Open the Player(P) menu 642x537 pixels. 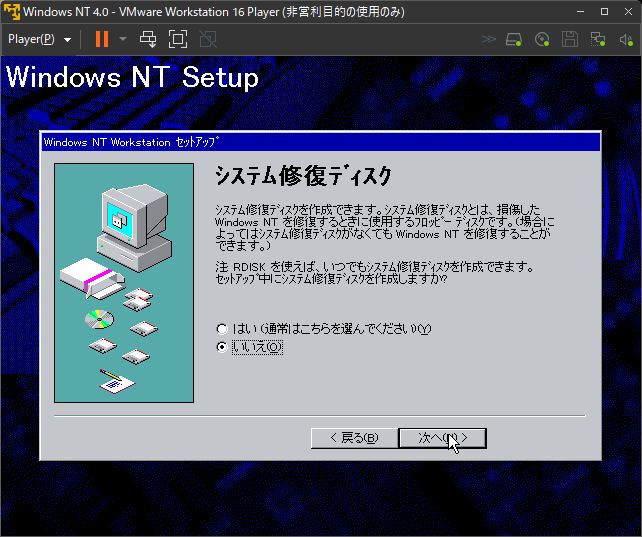[x=39, y=39]
